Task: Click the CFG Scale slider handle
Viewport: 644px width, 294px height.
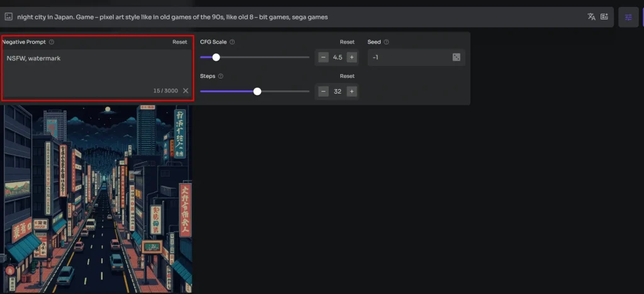Action: click(216, 57)
